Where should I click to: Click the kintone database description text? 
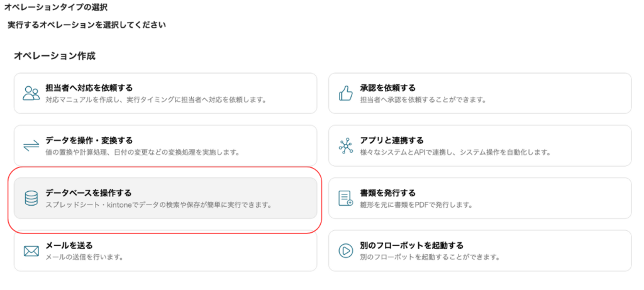coord(159,204)
